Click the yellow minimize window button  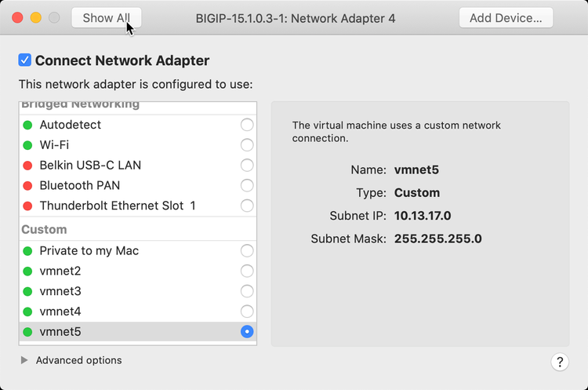pos(36,17)
